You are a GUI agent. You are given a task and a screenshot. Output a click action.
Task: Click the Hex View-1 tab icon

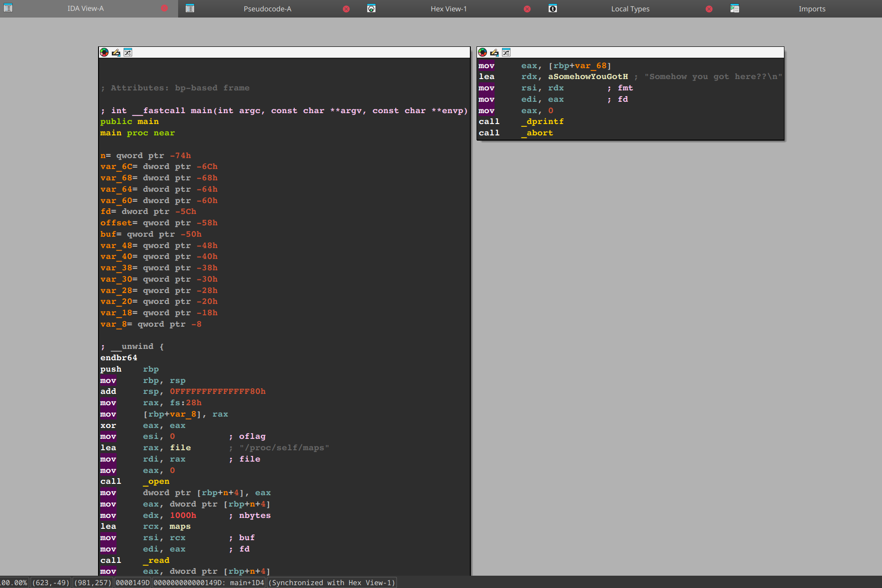(371, 9)
